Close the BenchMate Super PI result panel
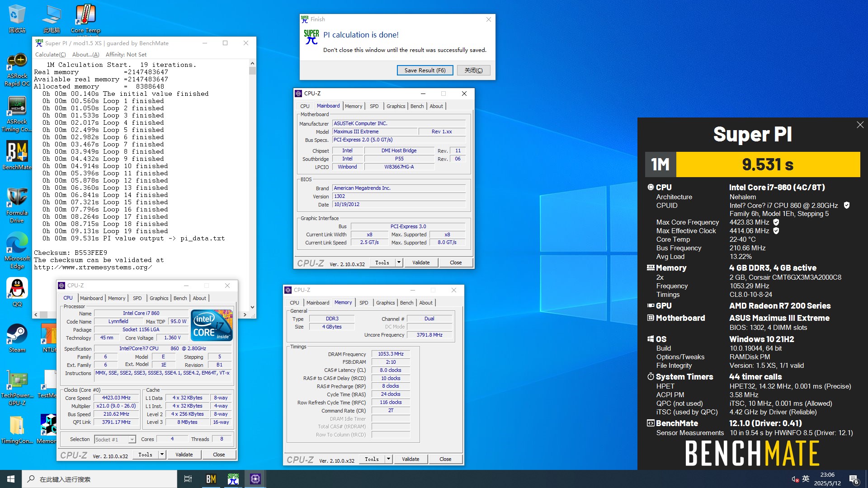Screen dimensions: 868x488 (860, 125)
